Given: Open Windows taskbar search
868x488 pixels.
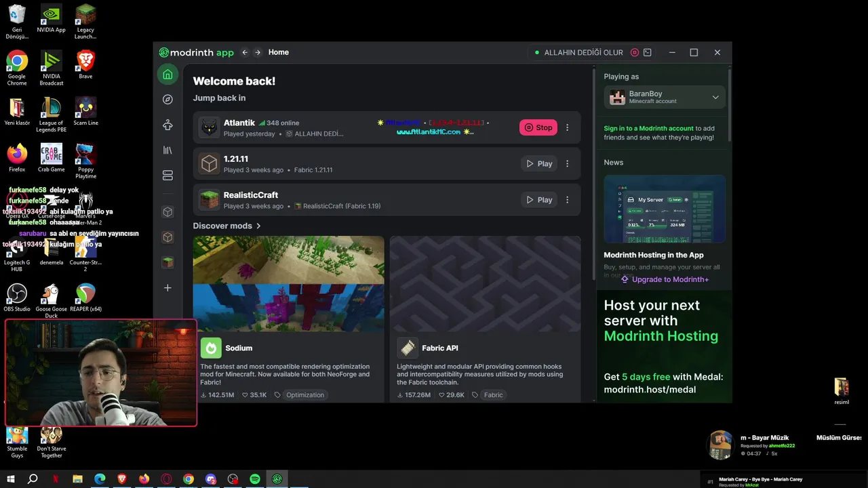Looking at the screenshot, I should point(33,479).
